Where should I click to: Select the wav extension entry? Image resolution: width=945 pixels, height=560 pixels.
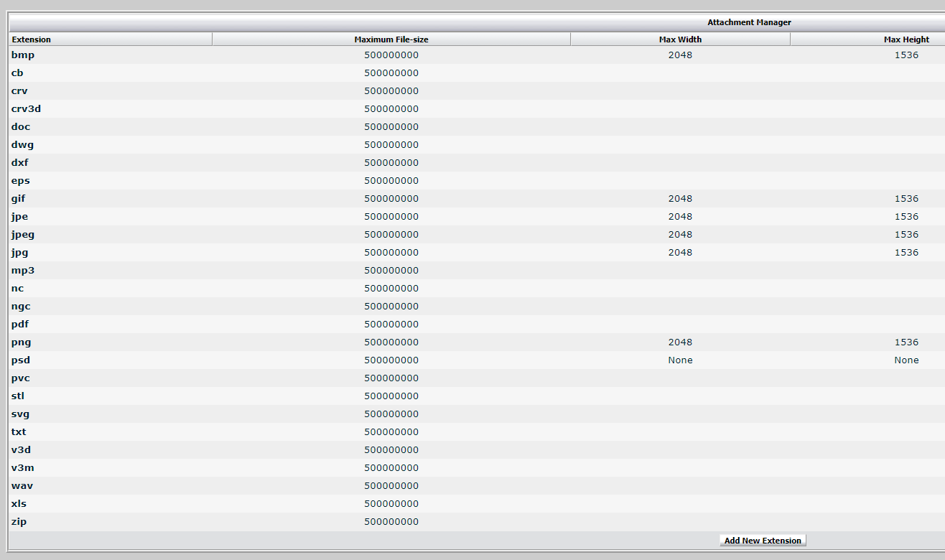22,486
